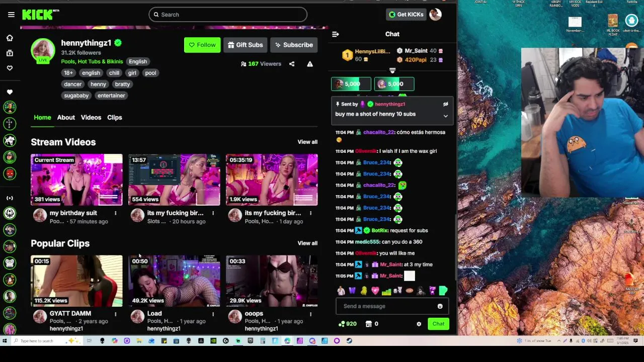Open options for 'ooops' clip

(x=310, y=314)
